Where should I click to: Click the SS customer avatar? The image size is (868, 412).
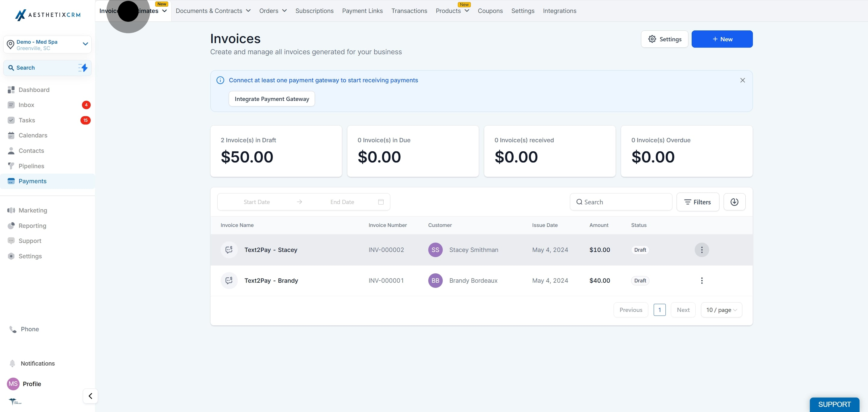click(x=435, y=250)
